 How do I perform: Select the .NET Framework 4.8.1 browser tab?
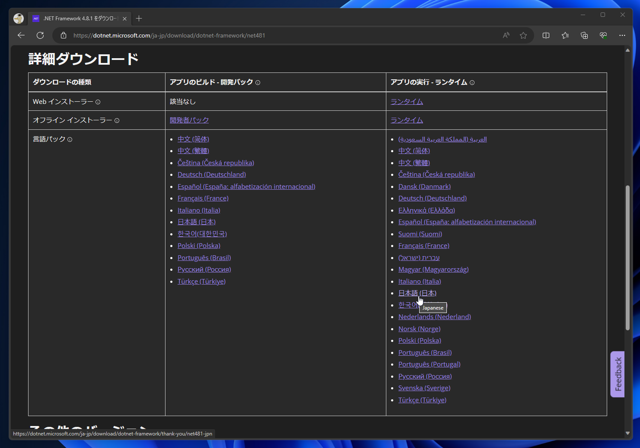(x=80, y=18)
